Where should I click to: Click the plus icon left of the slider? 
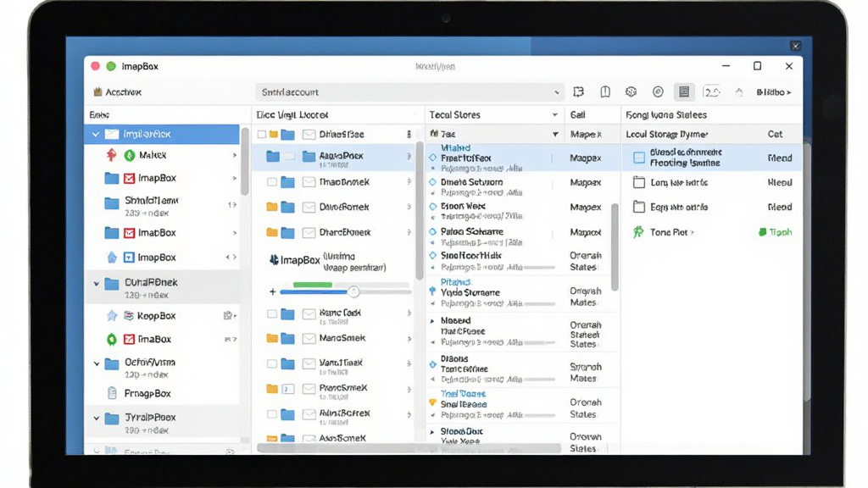(272, 291)
